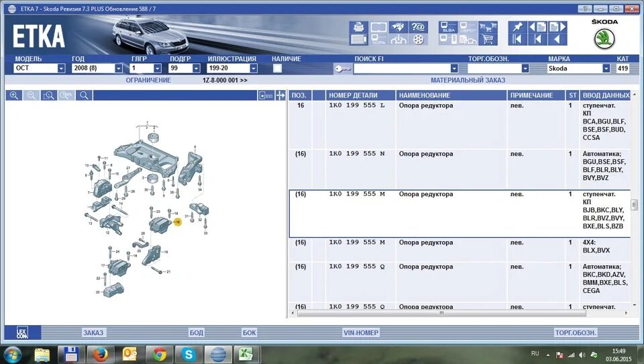Expand the ПОИСК FI search dropdown arrow

pyautogui.click(x=454, y=69)
